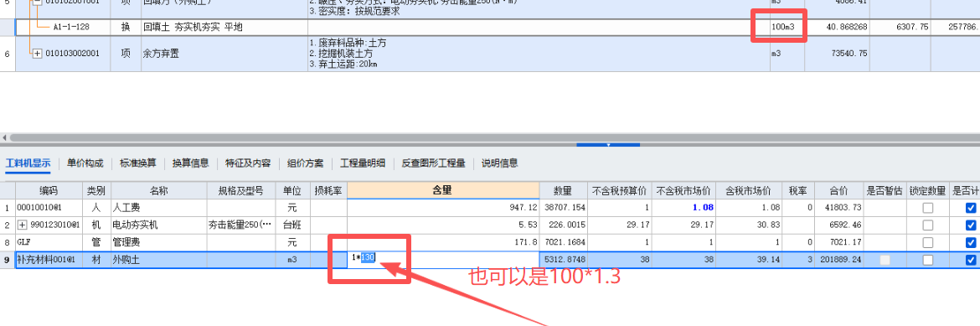Switch to the 换算信息 tab
980x326 pixels.
[191, 163]
